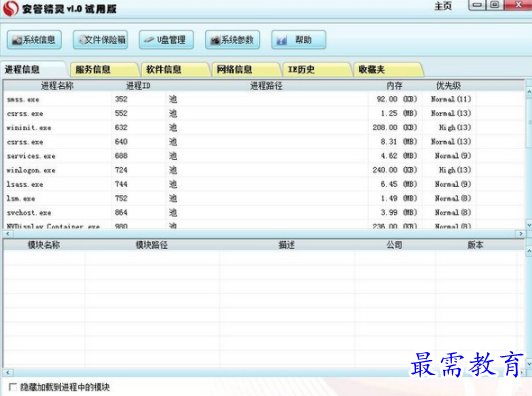Sort by 进程ID column header
The height and width of the screenshot is (396, 532).
coord(138,86)
